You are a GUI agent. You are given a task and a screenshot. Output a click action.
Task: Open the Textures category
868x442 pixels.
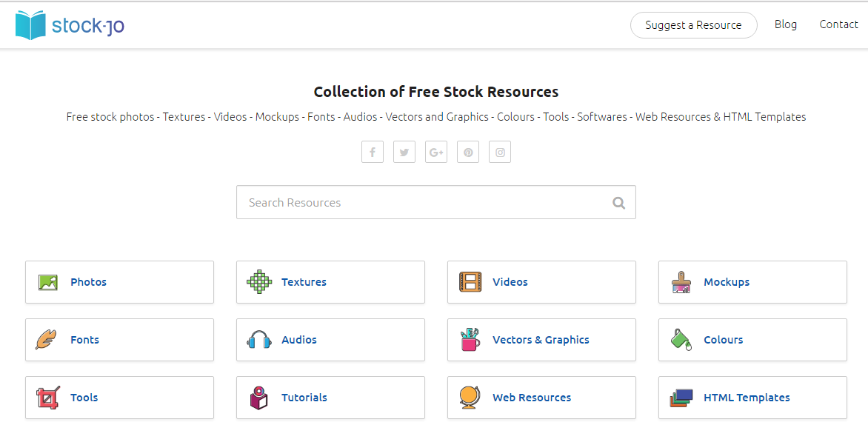330,282
